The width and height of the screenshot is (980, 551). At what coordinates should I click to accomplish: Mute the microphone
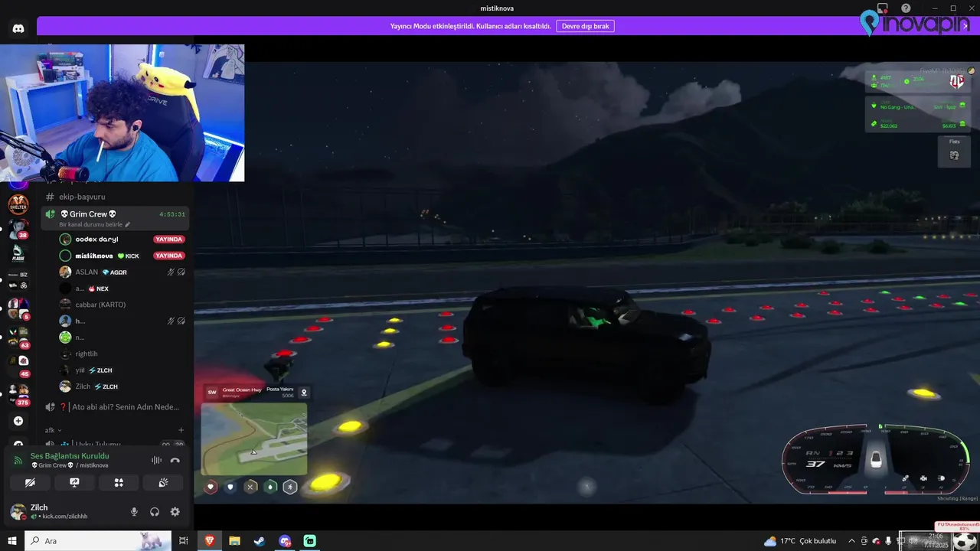134,512
